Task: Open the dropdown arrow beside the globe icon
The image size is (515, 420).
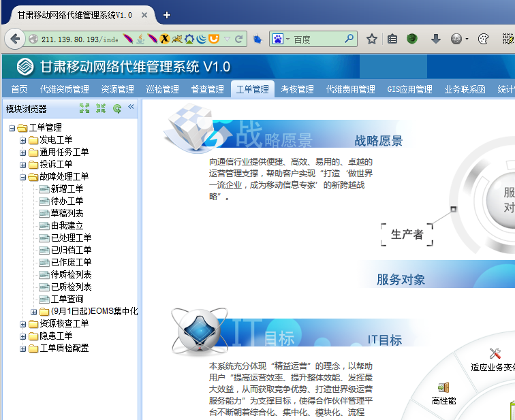Action: (467, 39)
